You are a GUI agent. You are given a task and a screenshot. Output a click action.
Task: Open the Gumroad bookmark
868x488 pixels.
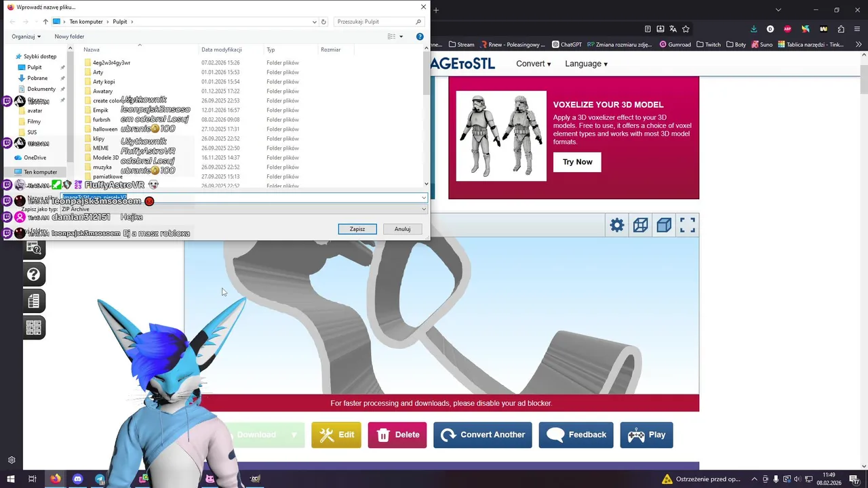[x=675, y=45]
